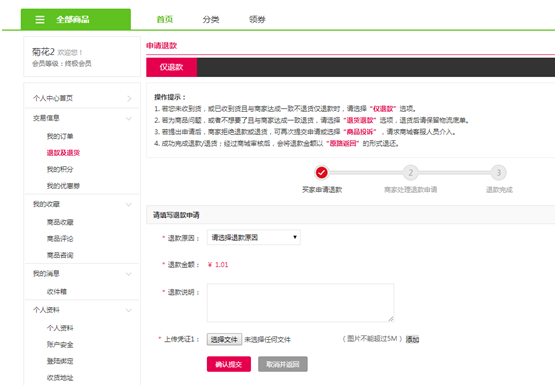Click the 请填写退款申请 section header
This screenshot has height=387, width=557.
point(176,215)
